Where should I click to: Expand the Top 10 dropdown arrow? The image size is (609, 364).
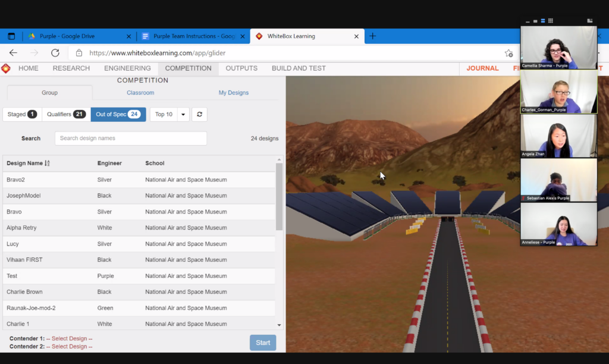coord(183,114)
